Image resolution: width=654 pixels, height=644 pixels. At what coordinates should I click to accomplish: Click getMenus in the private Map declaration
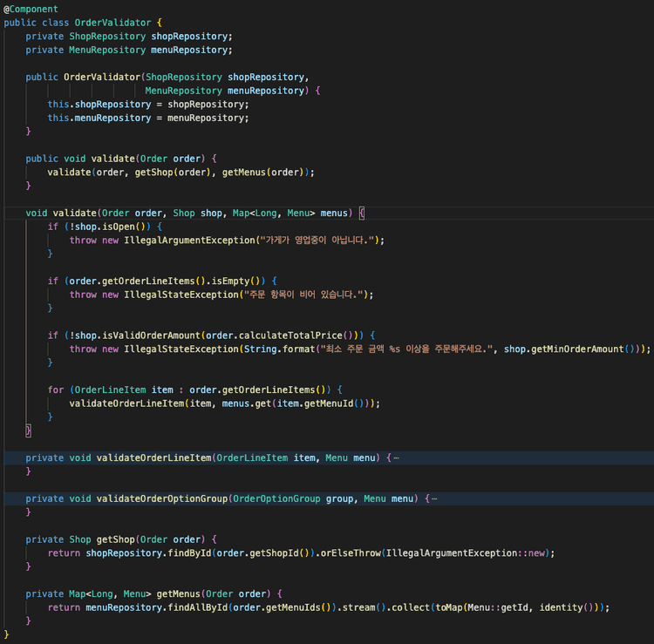click(178, 593)
